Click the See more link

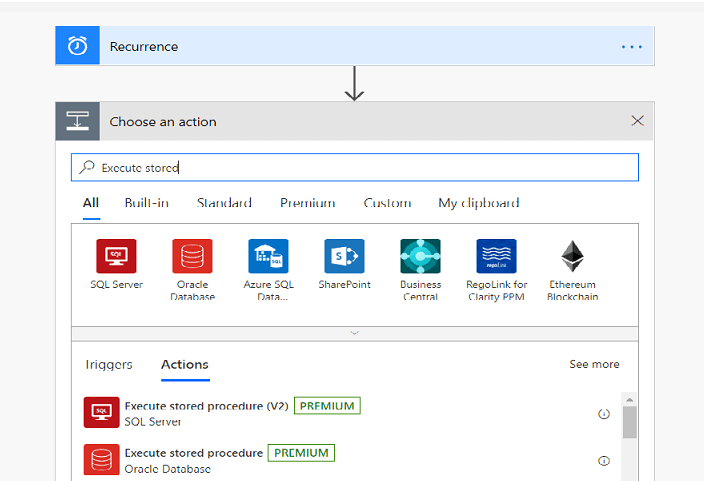pyautogui.click(x=594, y=364)
